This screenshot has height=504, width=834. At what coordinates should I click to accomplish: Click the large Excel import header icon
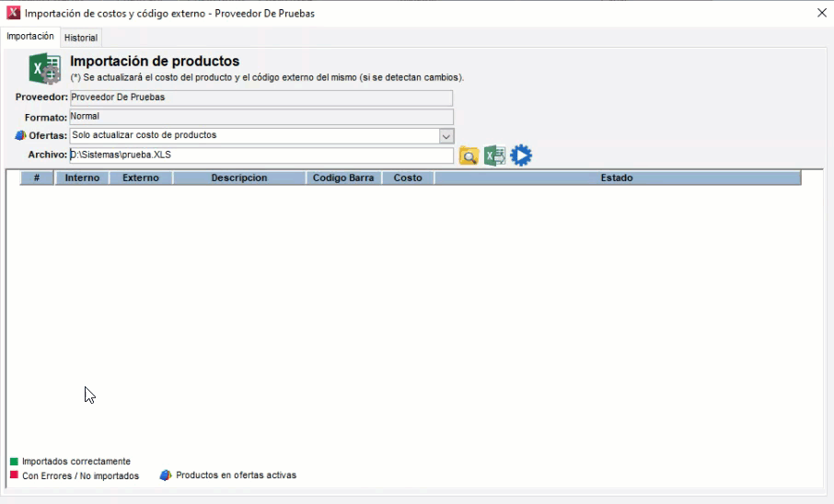pos(44,70)
